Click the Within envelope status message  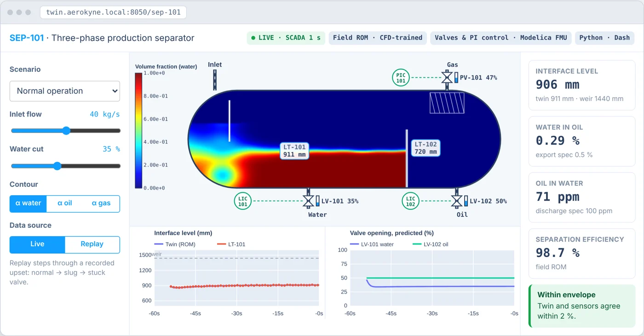click(x=582, y=306)
